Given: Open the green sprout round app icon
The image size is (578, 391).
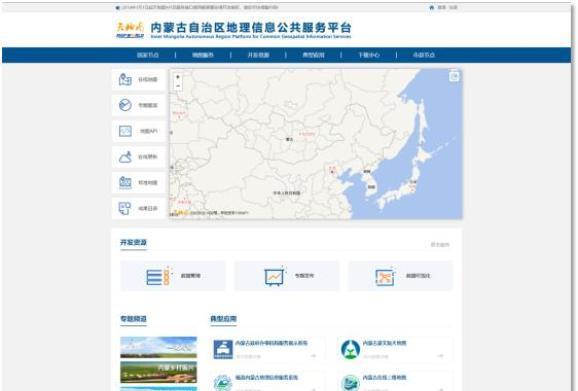Looking at the screenshot, I should [x=350, y=349].
